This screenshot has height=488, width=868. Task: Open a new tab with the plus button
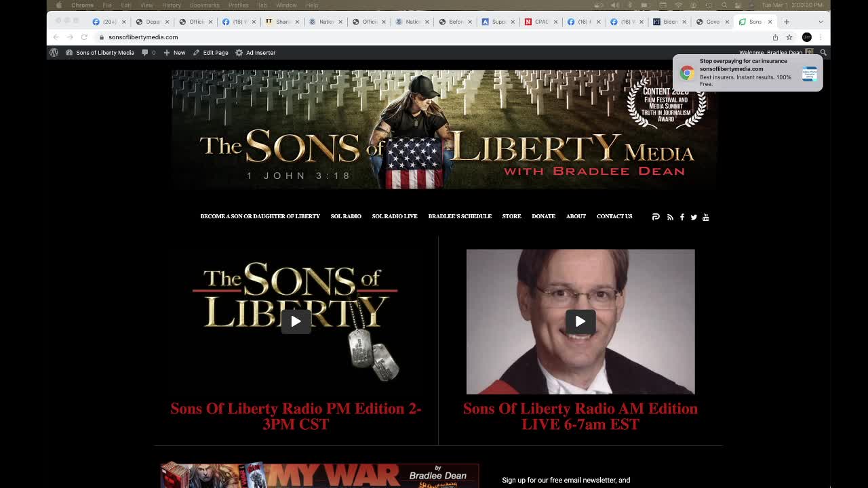pos(787,22)
